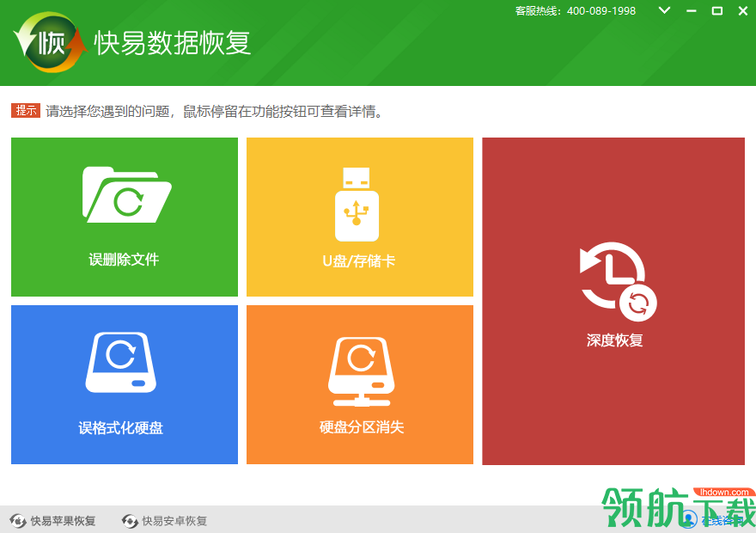The width and height of the screenshot is (756, 533).
Task: Launch 深度恢复 deep recovery
Action: 614,301
